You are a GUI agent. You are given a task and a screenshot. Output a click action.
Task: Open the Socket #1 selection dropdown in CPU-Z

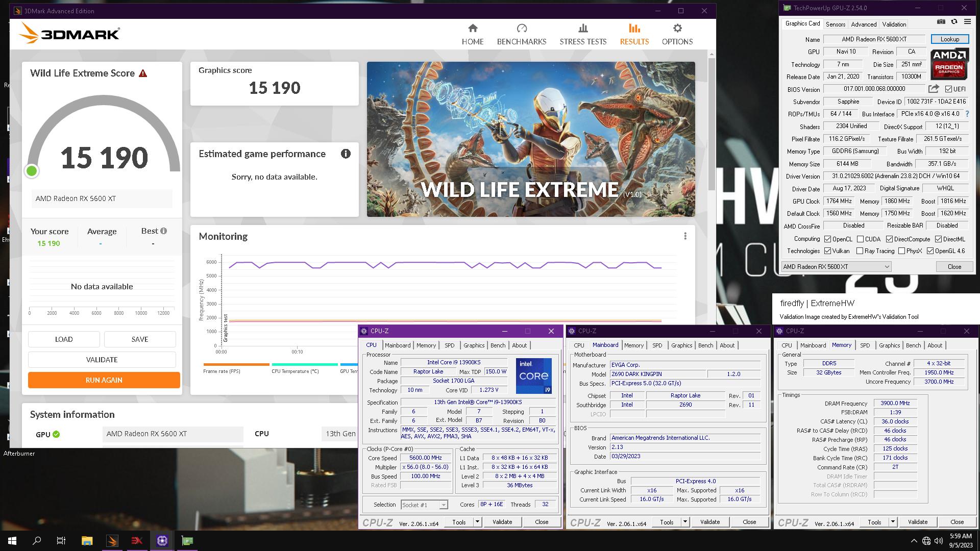tap(424, 505)
